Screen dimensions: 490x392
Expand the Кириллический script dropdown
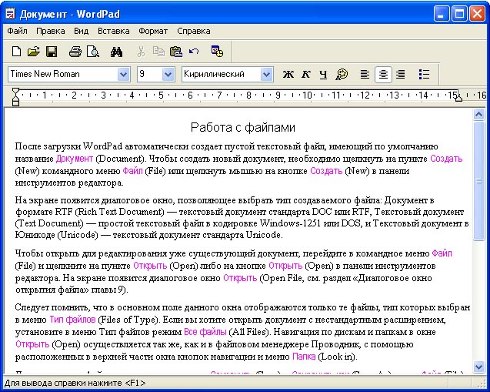[x=266, y=74]
